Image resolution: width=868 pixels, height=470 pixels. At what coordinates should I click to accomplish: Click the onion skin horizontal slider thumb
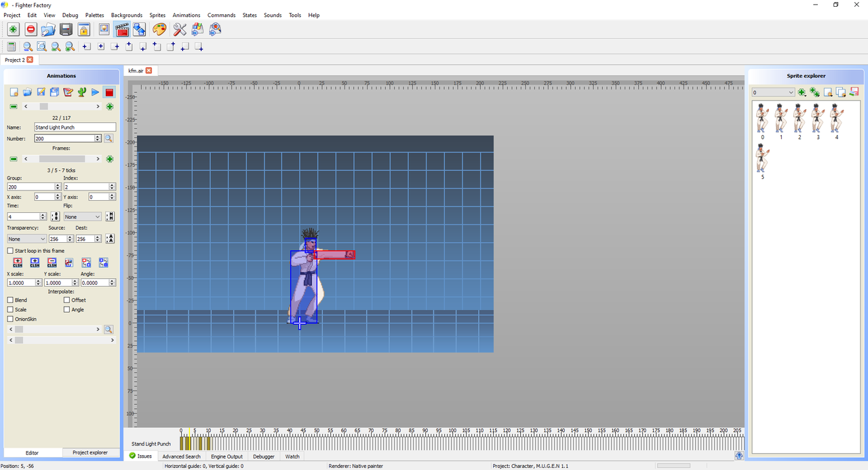coord(19,330)
